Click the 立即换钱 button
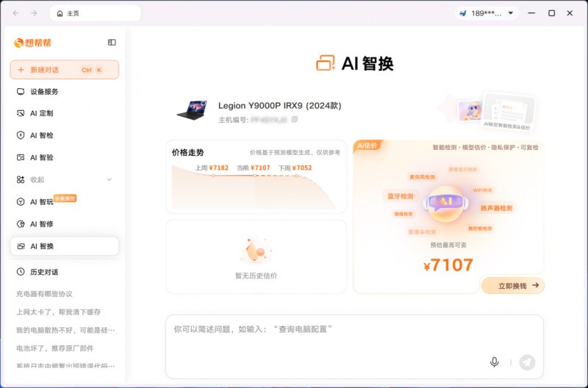The image size is (588, 388). [512, 286]
